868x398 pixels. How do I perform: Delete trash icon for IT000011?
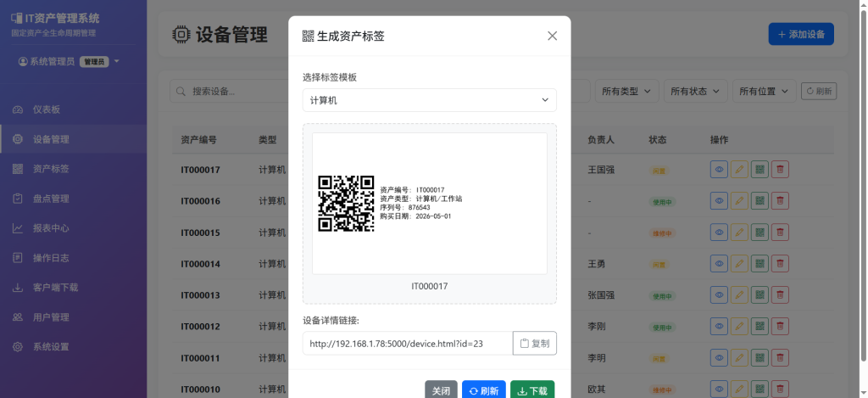point(780,358)
